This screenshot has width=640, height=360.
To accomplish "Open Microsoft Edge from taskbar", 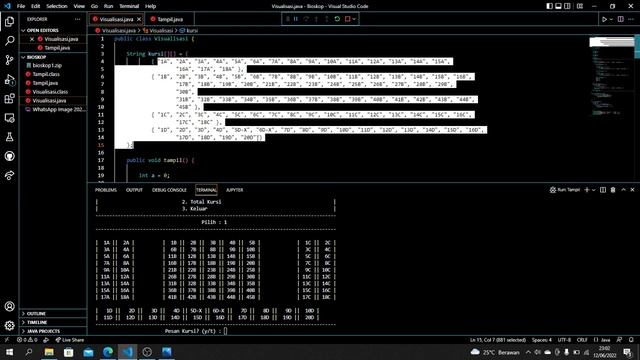I will (x=108, y=352).
